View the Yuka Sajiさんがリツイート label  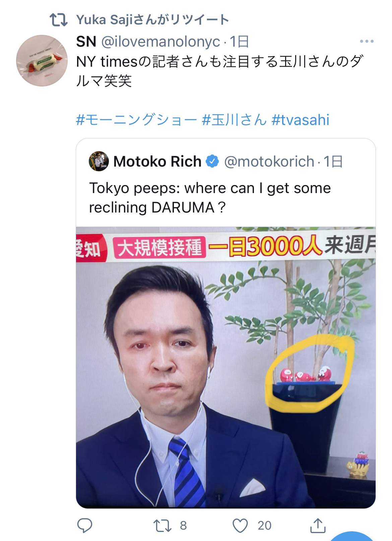(x=152, y=20)
